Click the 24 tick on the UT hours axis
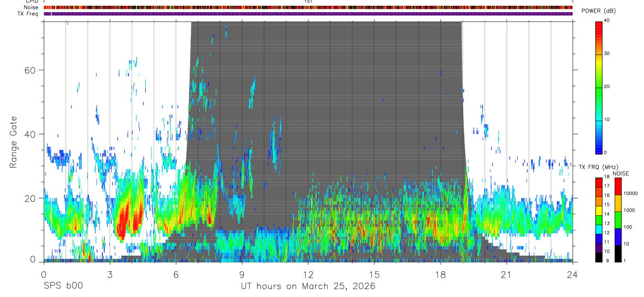This screenshot has width=644, height=297. tap(572, 274)
